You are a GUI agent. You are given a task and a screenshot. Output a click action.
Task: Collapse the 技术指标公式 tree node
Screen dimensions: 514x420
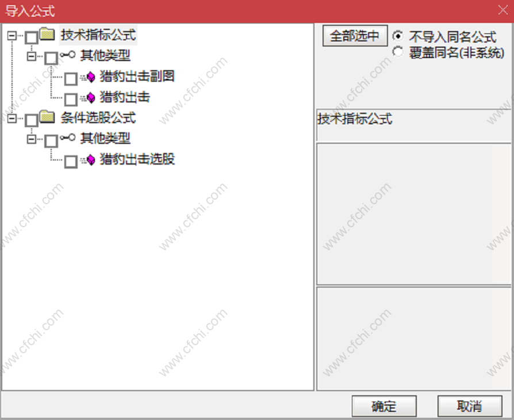pos(12,35)
